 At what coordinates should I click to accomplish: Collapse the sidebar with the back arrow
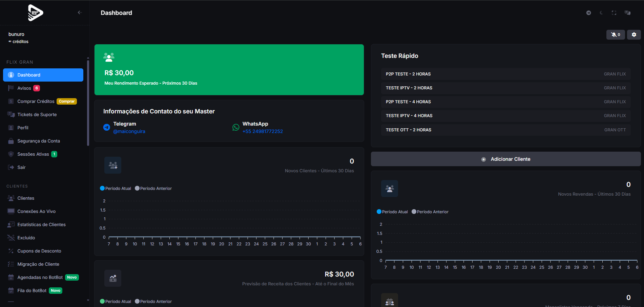(x=80, y=13)
